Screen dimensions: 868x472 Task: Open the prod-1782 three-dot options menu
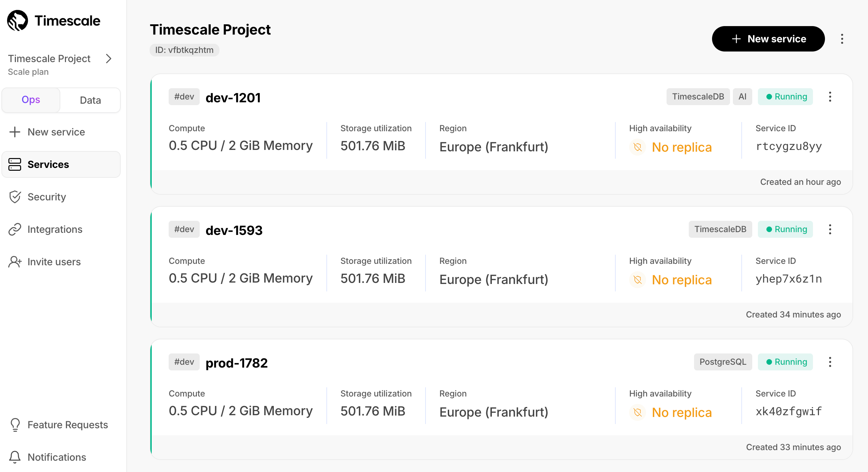(830, 362)
